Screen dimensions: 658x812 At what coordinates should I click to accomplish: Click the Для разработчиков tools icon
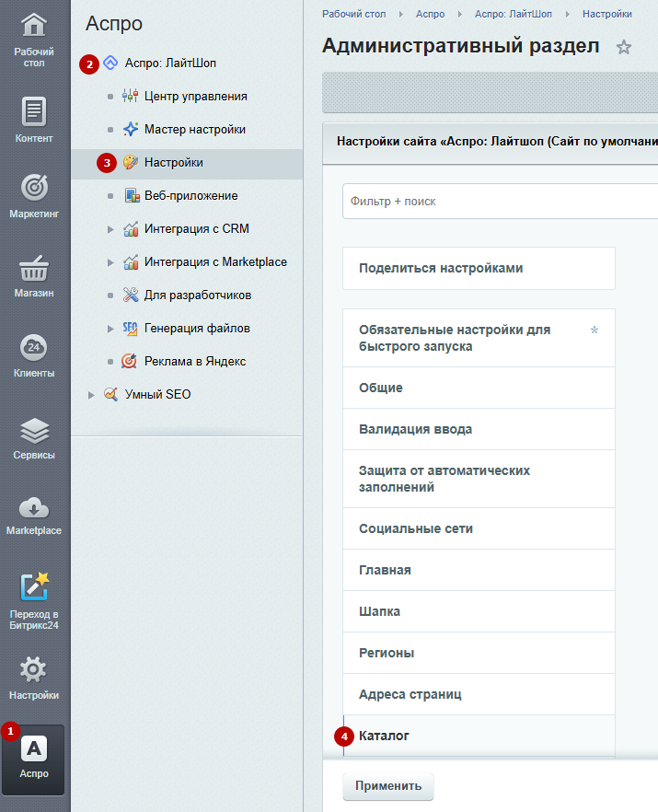(x=131, y=296)
